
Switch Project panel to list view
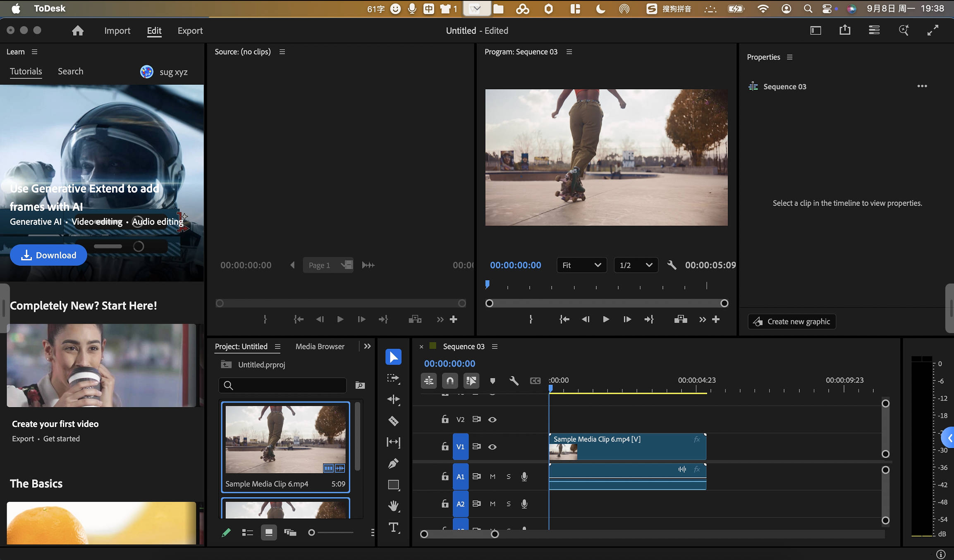pos(247,533)
